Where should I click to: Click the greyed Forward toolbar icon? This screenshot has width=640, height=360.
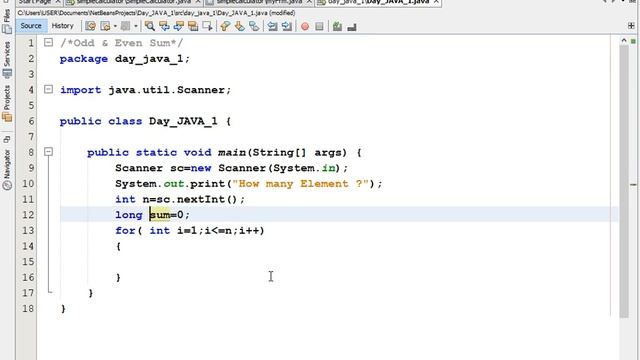[125, 26]
